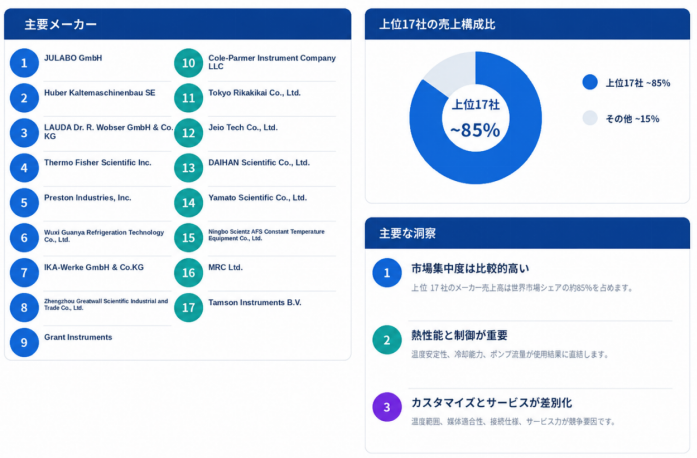Screen dimensions: 697x458
Task: Click teal badge 15 beside Ningbo Scientz
Action: [x=188, y=238]
